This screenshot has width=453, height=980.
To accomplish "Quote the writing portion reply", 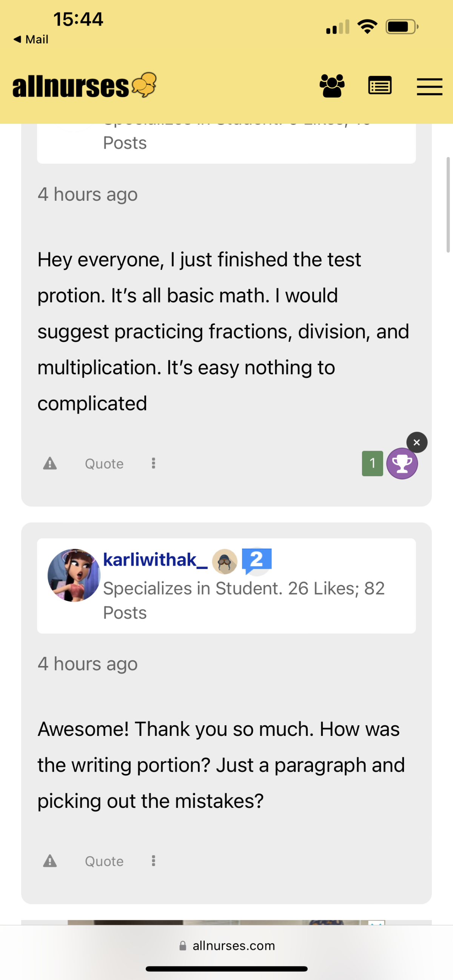I will click(x=104, y=861).
